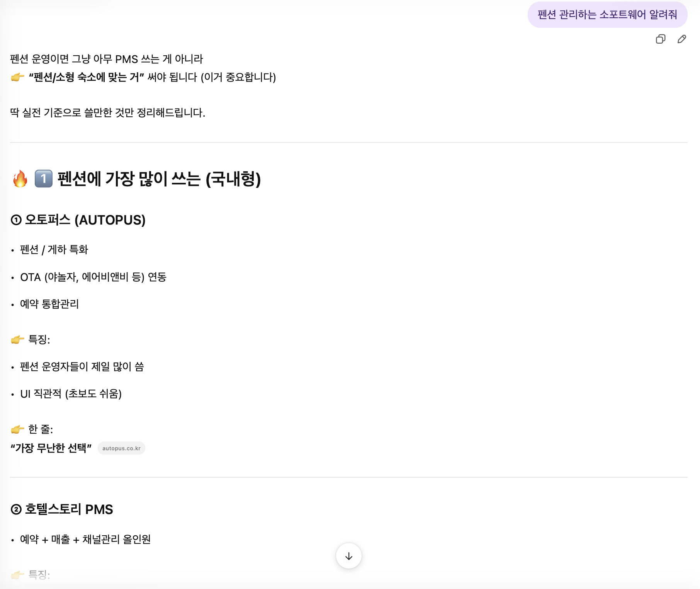Click the bullet "펜션 / 게하 특화"
The height and width of the screenshot is (589, 700).
coord(54,249)
